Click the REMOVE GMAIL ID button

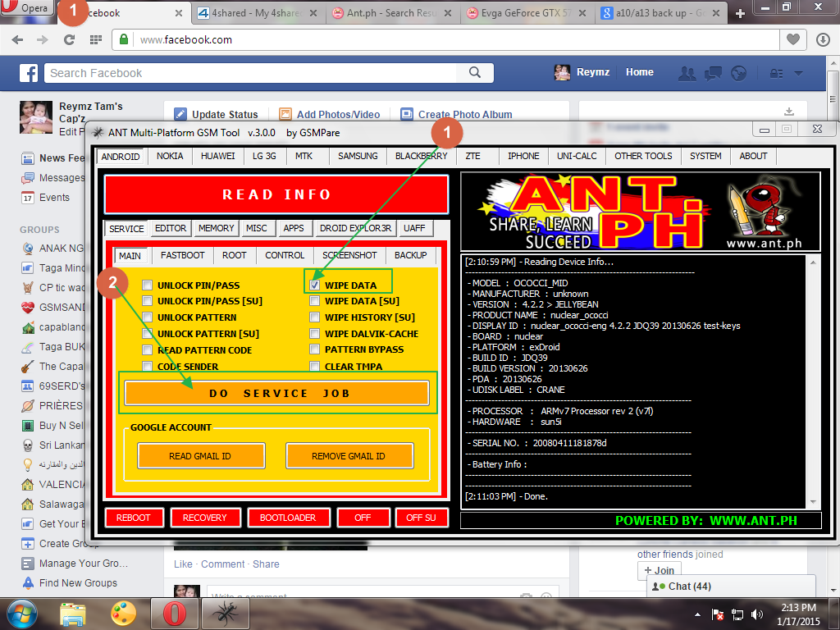(x=349, y=456)
